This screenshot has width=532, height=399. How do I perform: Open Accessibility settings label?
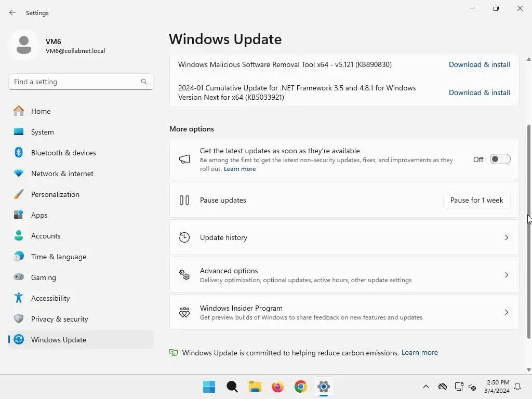click(x=50, y=298)
